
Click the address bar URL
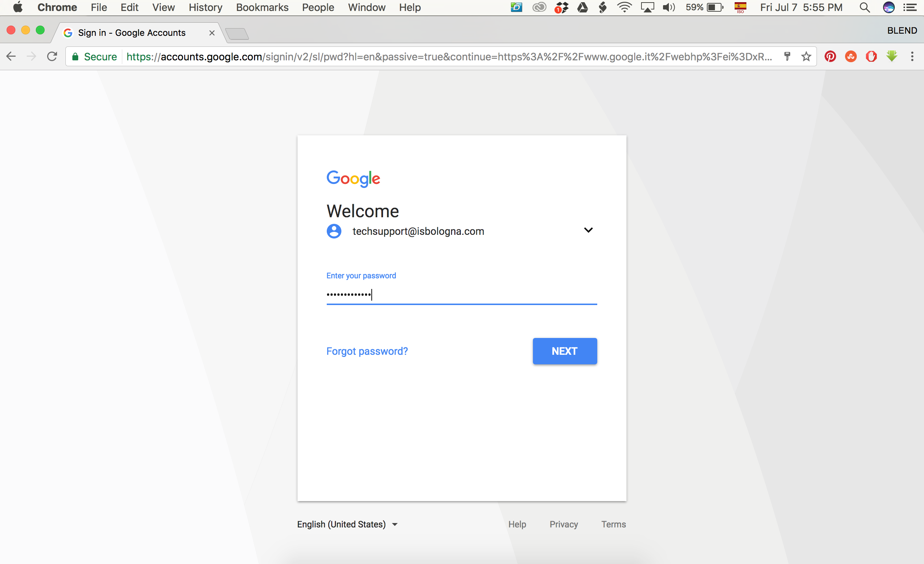449,57
